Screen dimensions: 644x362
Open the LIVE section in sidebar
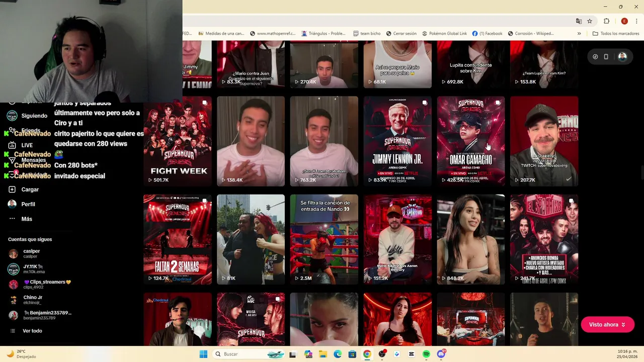point(20,145)
